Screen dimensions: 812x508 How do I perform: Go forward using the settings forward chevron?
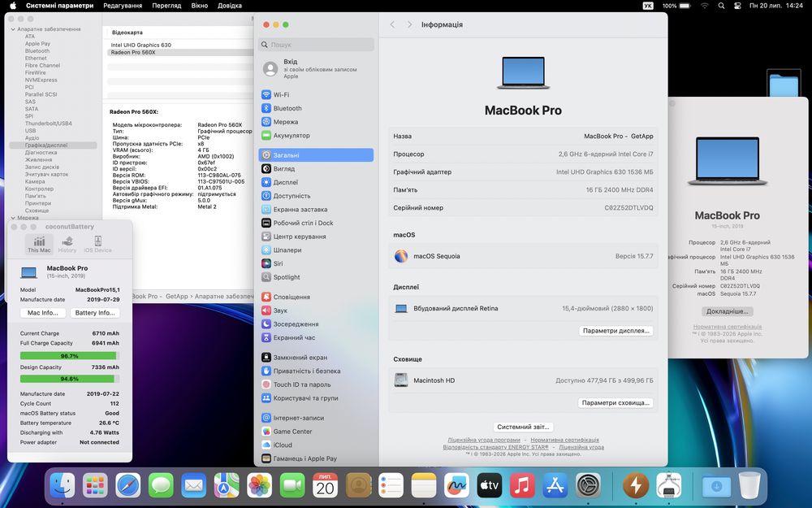[x=409, y=24]
